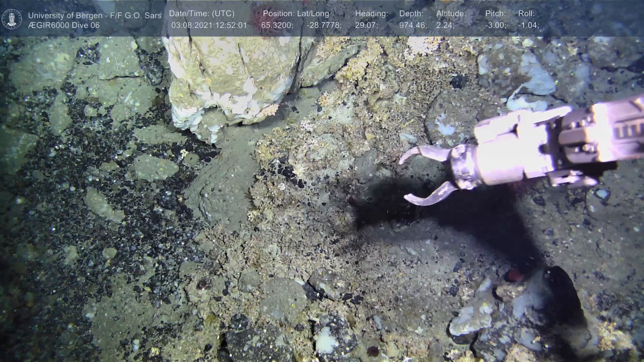The height and width of the screenshot is (362, 644).
Task: Click the small red organism near the bottom right
Action: tap(515, 276)
